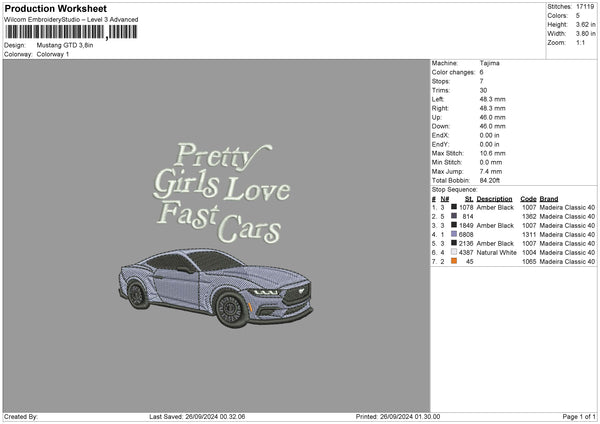This screenshot has width=600, height=424.
Task: Click the barcode under the Wilcom header
Action: click(71, 32)
